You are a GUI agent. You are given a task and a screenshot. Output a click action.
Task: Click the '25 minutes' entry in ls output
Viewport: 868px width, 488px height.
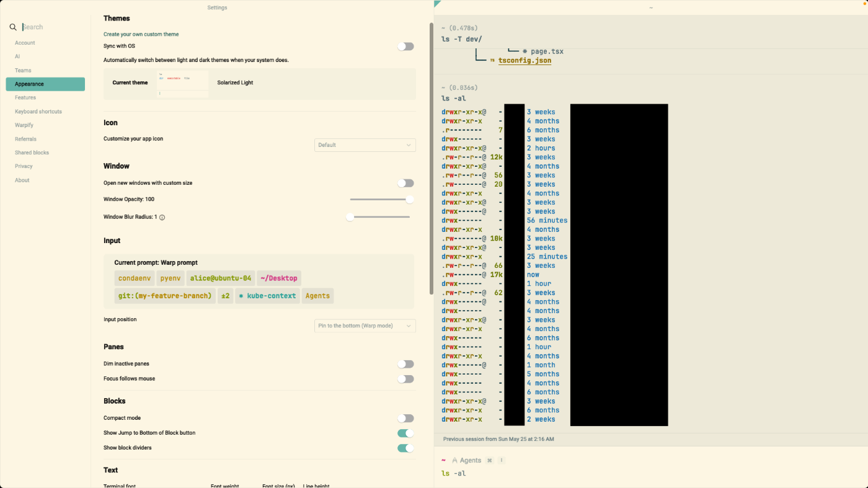tap(547, 257)
